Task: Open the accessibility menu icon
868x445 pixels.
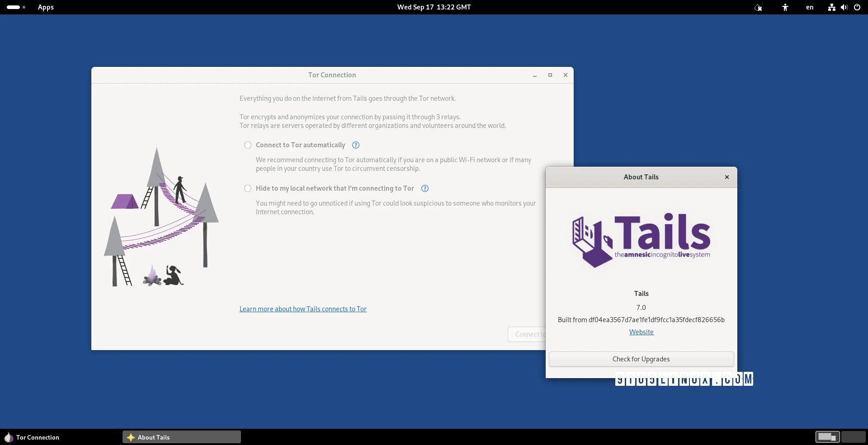Action: point(785,7)
